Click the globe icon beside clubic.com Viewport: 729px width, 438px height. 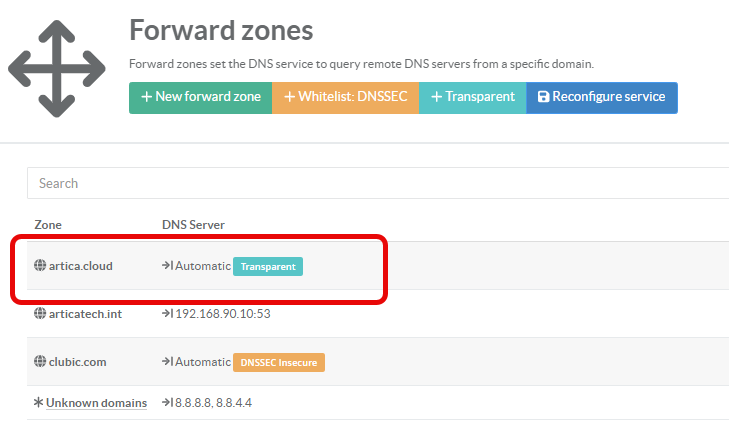click(40, 362)
